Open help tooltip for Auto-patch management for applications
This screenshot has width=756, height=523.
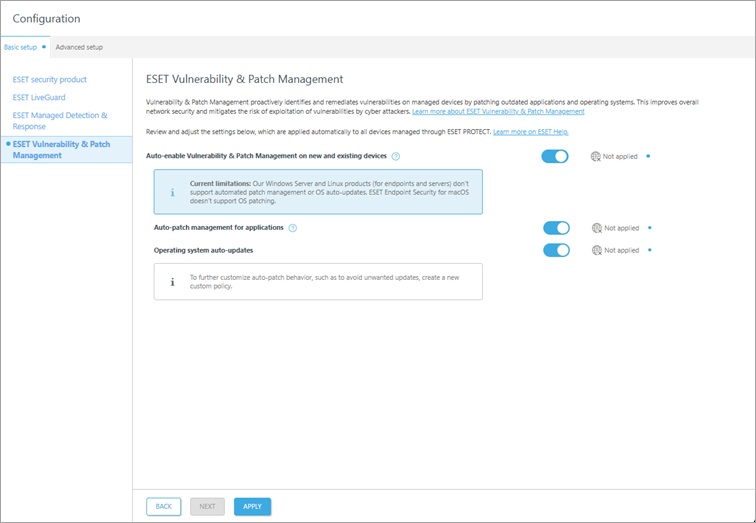click(x=293, y=228)
